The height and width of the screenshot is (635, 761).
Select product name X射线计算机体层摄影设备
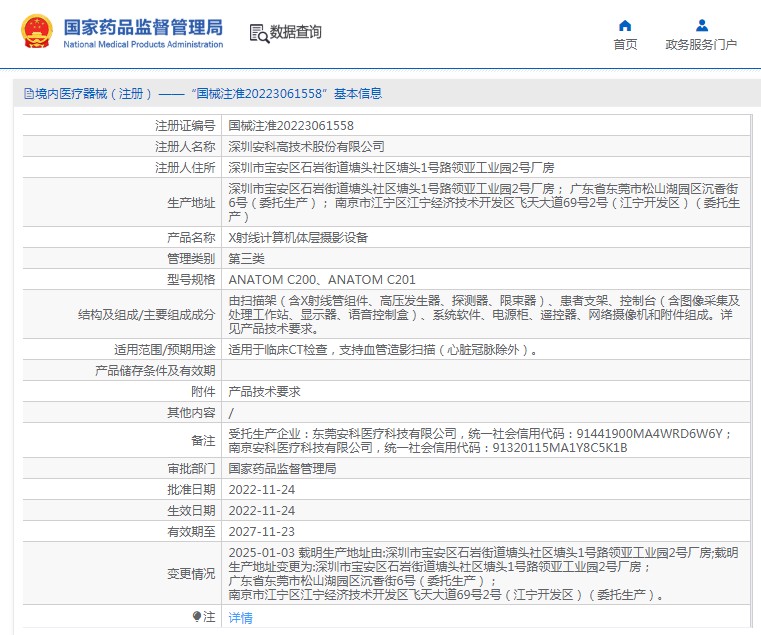(x=298, y=237)
